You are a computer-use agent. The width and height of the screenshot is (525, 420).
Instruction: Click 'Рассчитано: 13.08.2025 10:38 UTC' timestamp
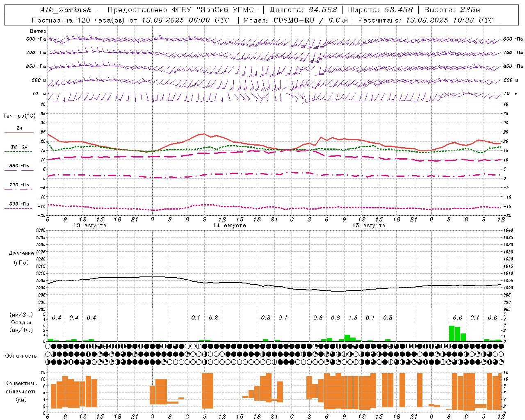click(426, 20)
